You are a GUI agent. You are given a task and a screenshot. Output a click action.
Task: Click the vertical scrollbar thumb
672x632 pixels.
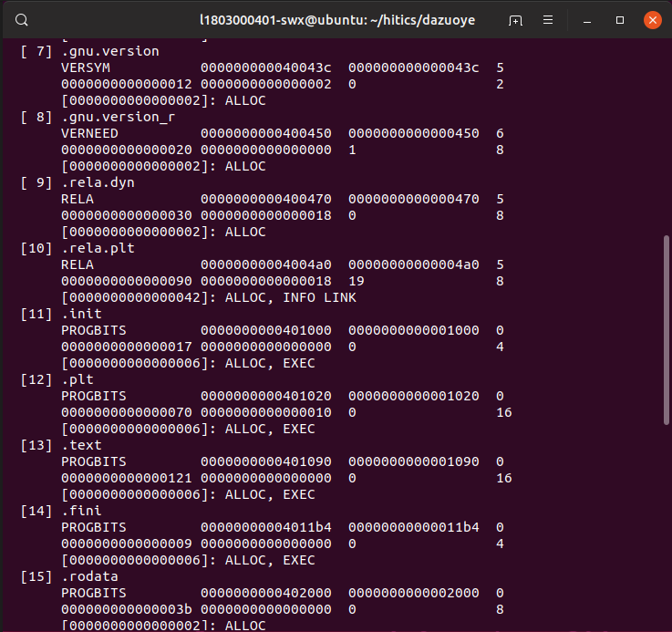click(666, 330)
